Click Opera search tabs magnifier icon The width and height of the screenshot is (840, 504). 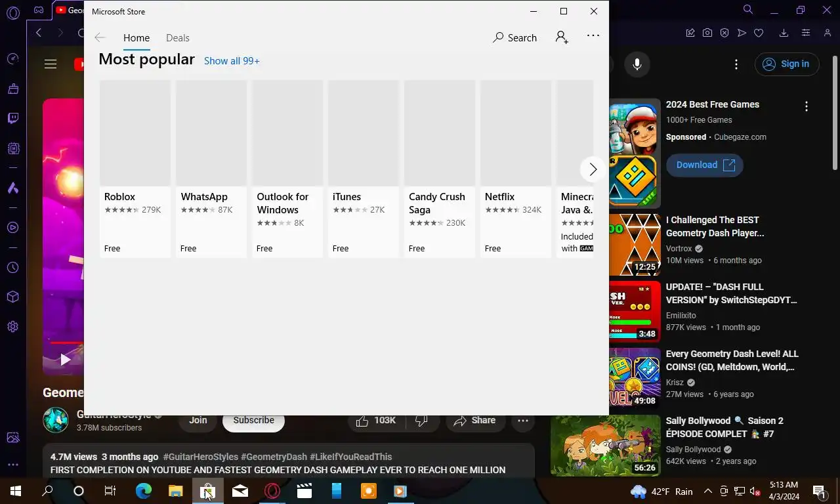coord(748,10)
